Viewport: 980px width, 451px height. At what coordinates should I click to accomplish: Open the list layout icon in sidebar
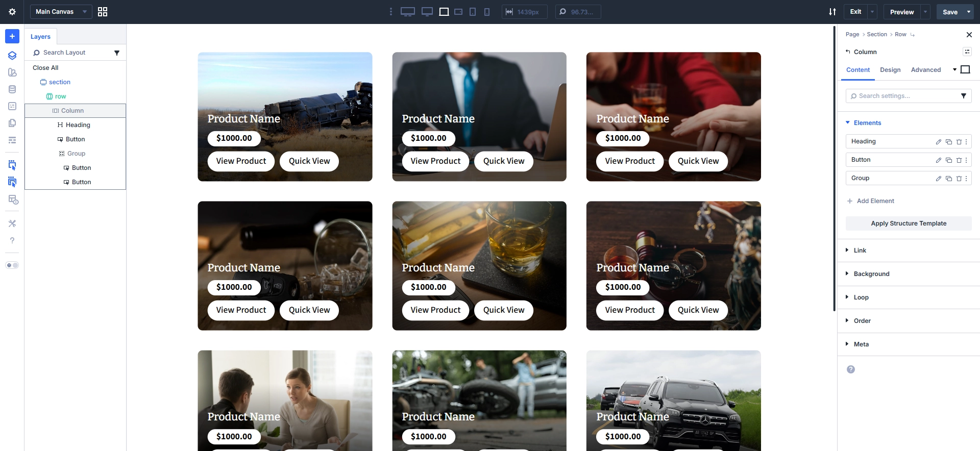coord(12,140)
